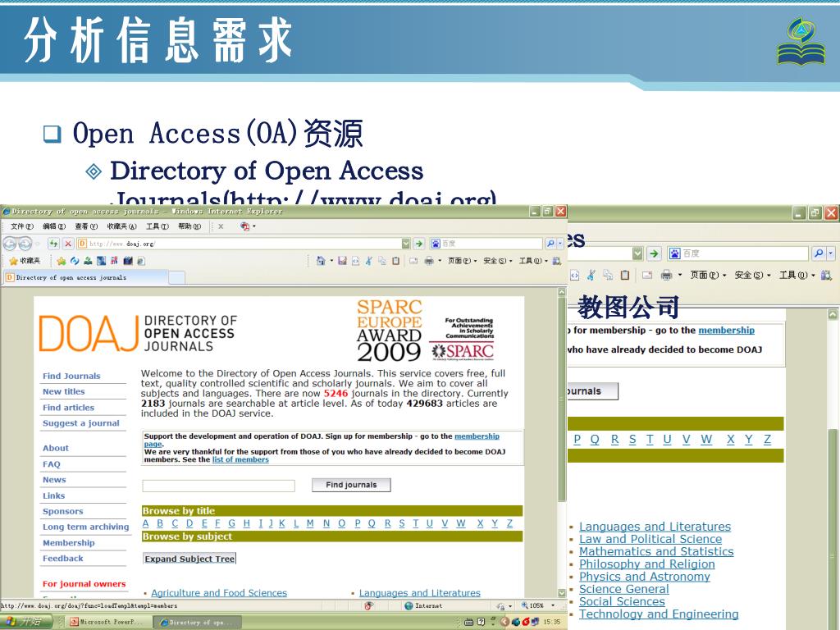The width and height of the screenshot is (840, 630).
Task: Click the clipboard paste icon in front window
Action: pos(396,261)
